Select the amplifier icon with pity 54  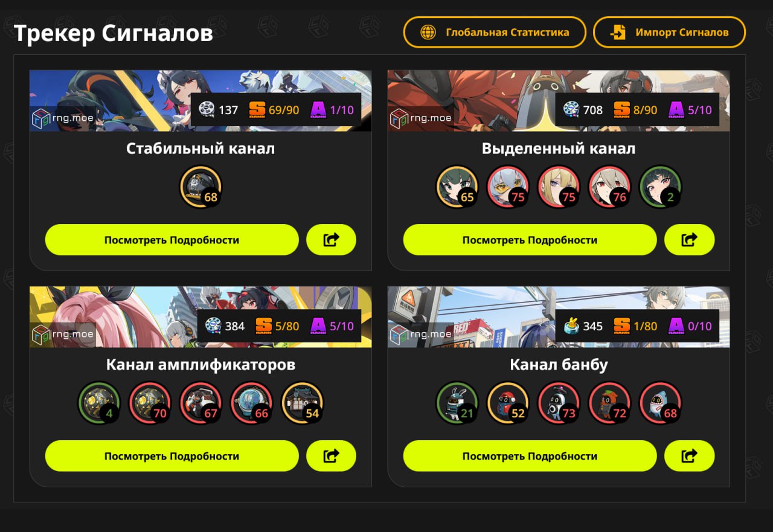[x=303, y=403]
